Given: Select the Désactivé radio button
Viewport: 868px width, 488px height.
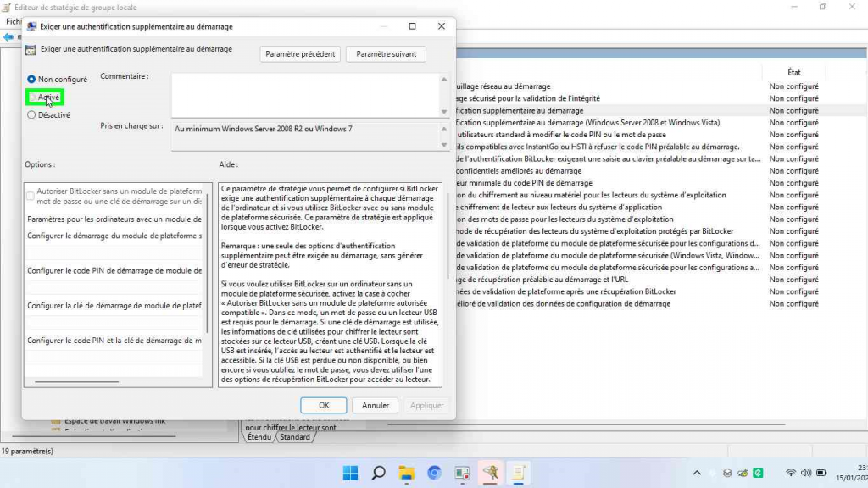Looking at the screenshot, I should tap(32, 115).
